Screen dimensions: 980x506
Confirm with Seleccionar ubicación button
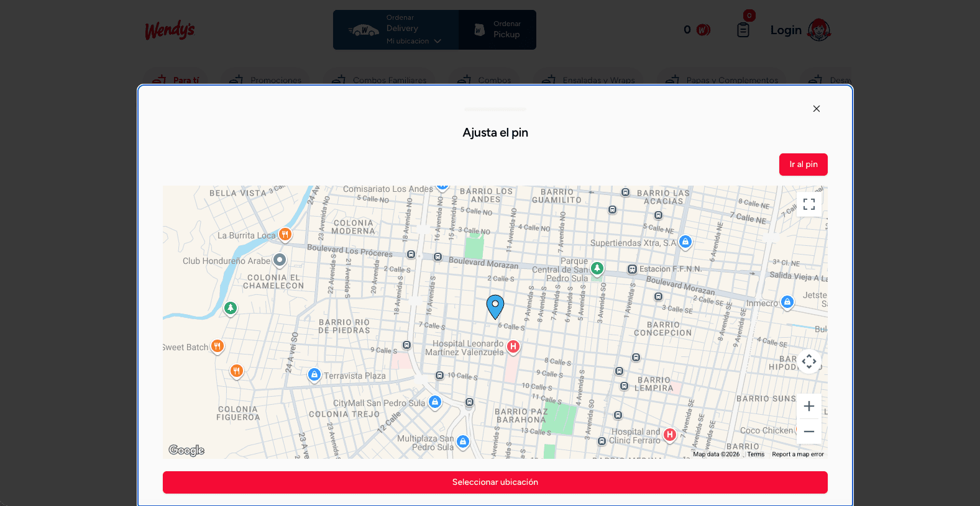(495, 482)
